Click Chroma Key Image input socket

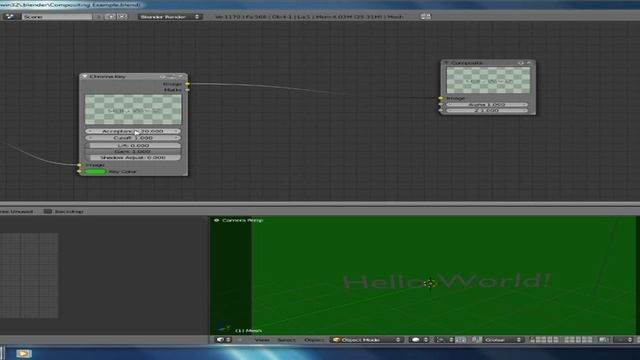click(x=80, y=165)
